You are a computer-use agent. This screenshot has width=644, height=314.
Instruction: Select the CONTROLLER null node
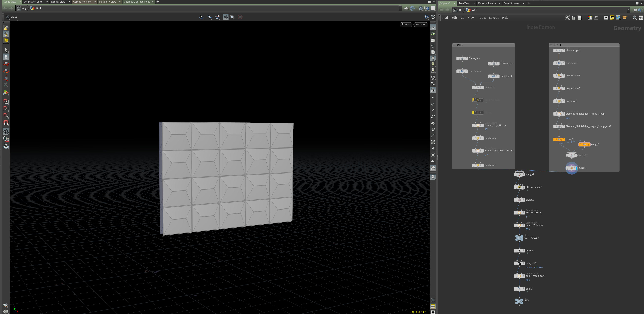519,238
